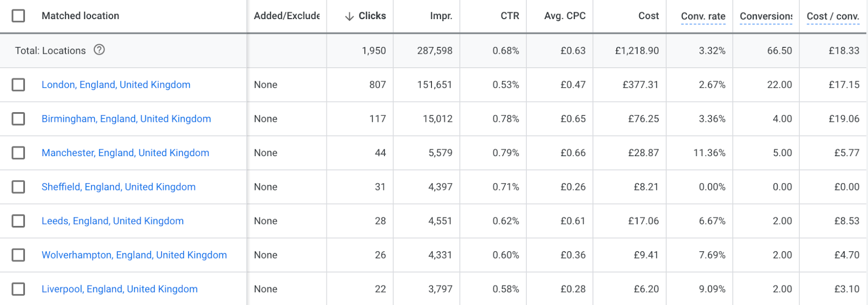Sort by the Matched location column header
Screen dimensions: 868x305
point(80,16)
